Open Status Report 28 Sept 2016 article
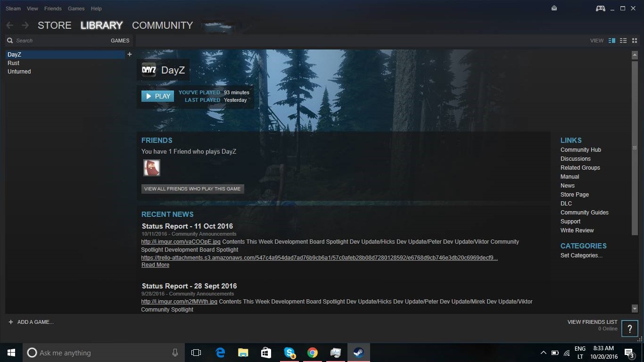 (189, 286)
